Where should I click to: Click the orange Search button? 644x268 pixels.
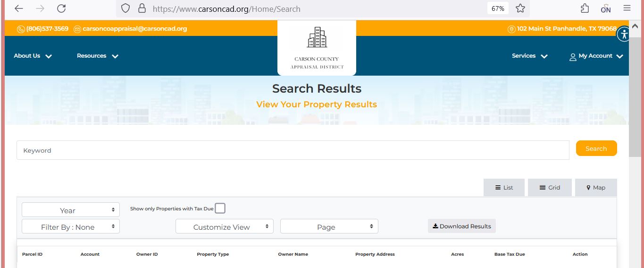[x=596, y=148]
